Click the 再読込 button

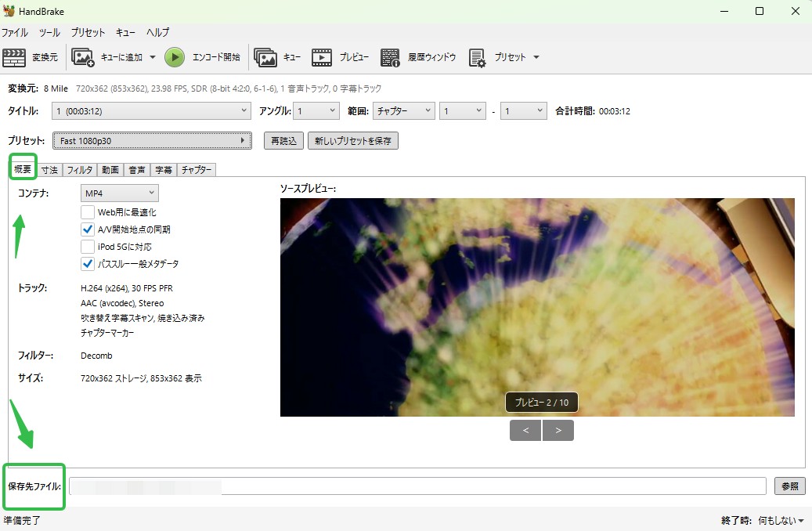(283, 141)
